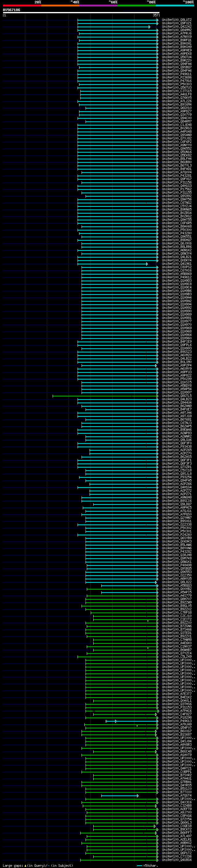Click the UniRef100_A9NYY0 label
The image size is (197, 868).
[x=177, y=145]
